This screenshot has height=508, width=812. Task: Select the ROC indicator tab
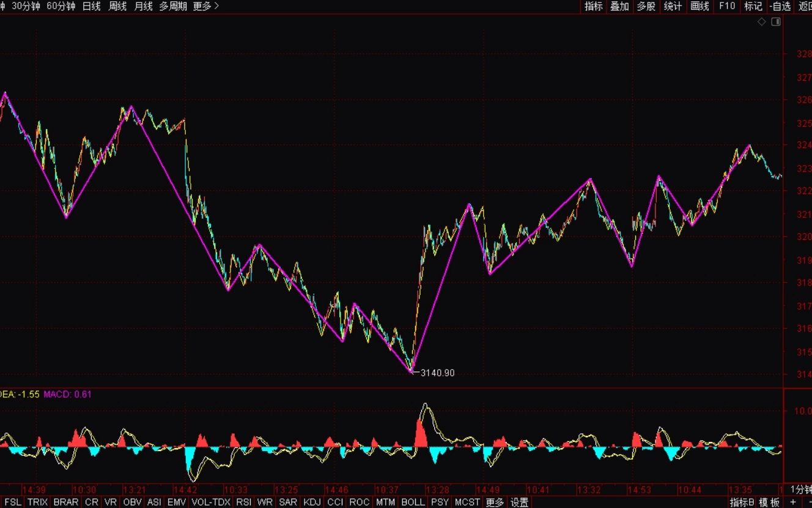tap(360, 502)
